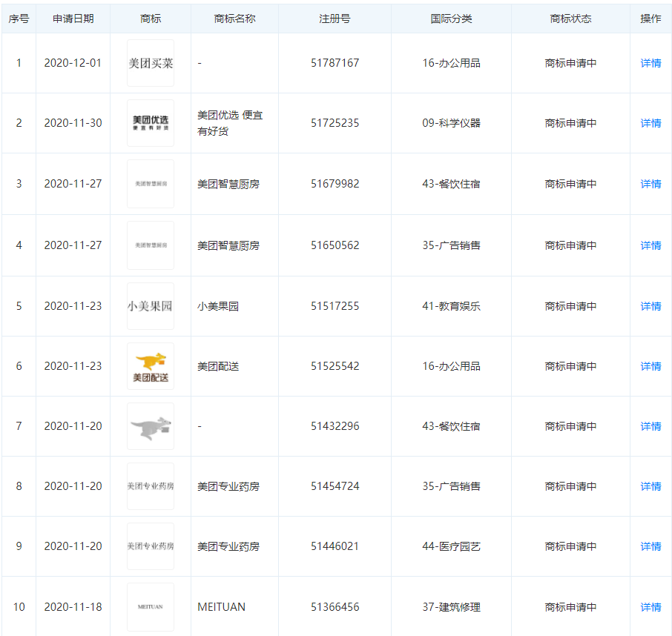Click the gray kangaroo trademark image
672x636 pixels.
[x=151, y=426]
